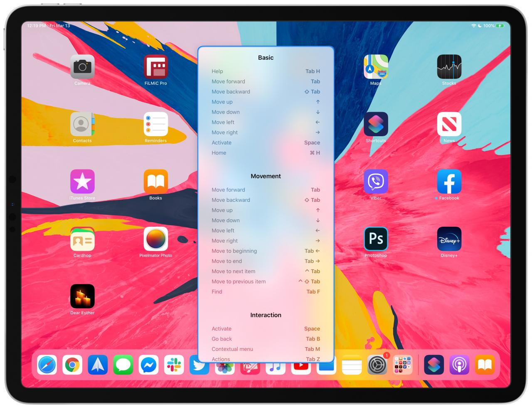The height and width of the screenshot is (409, 532).
Task: Launch FiLMiC Pro
Action: (156, 66)
